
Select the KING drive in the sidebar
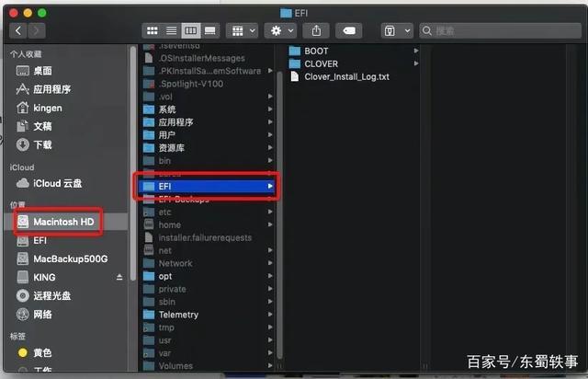[44, 277]
